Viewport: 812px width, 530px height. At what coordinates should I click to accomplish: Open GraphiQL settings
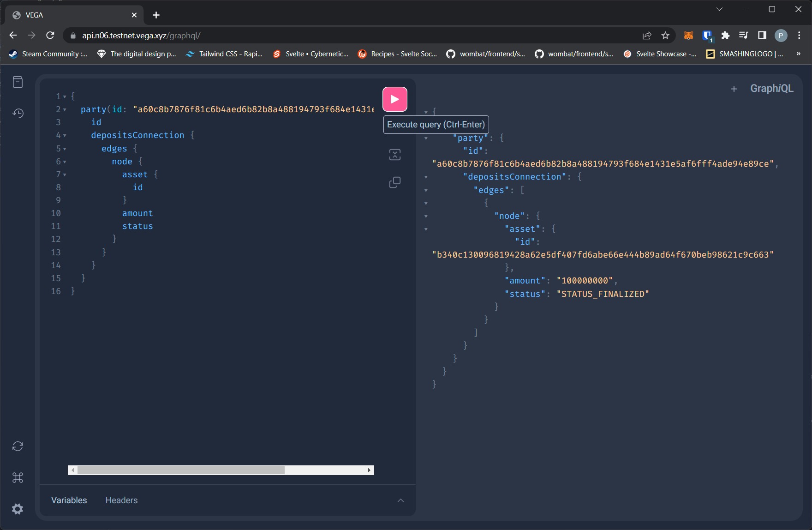tap(18, 509)
